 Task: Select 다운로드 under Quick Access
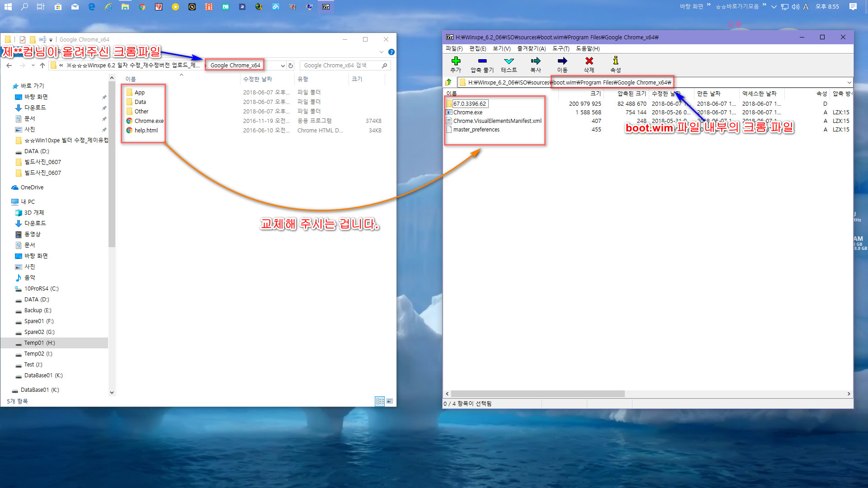tap(35, 108)
